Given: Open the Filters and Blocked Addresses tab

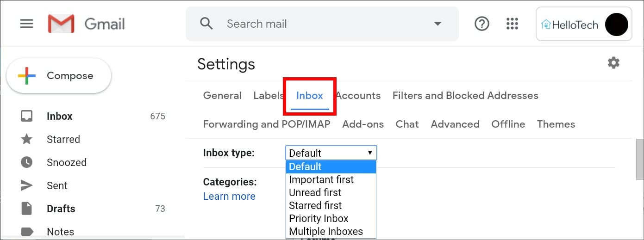Looking at the screenshot, I should coord(465,96).
